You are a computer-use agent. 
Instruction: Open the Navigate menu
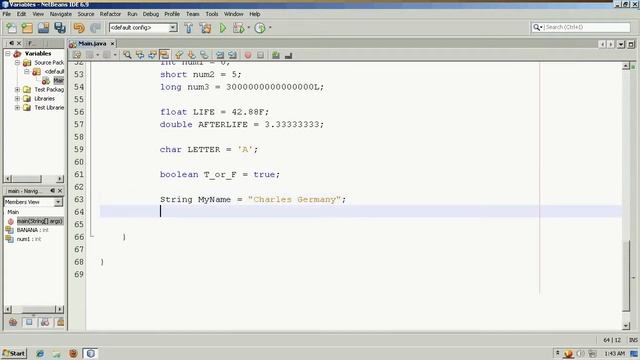(60, 14)
